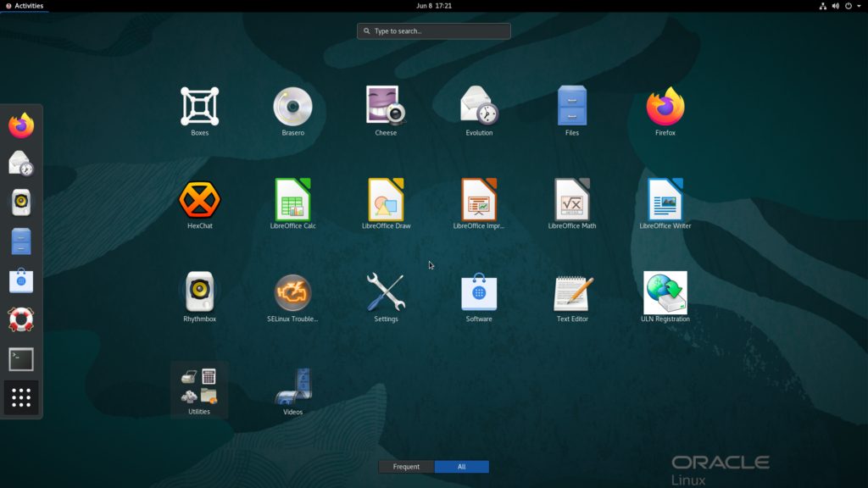Open the system menu power dropdown
This screenshot has height=488, width=868.
[852, 6]
